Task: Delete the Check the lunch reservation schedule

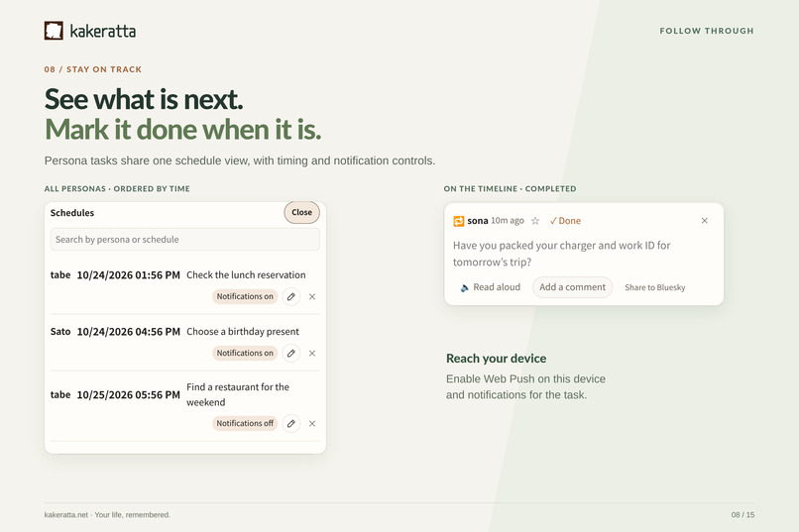Action: [x=312, y=296]
